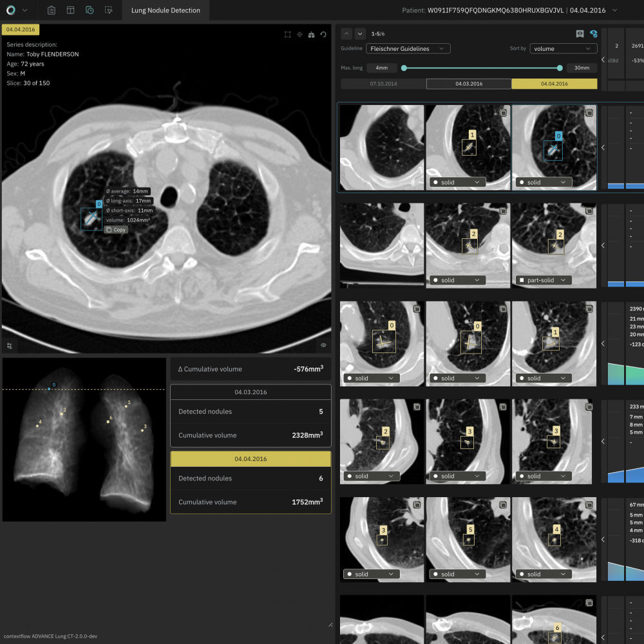
Task: Select the history clock icon in top toolbar
Action: 90,10
